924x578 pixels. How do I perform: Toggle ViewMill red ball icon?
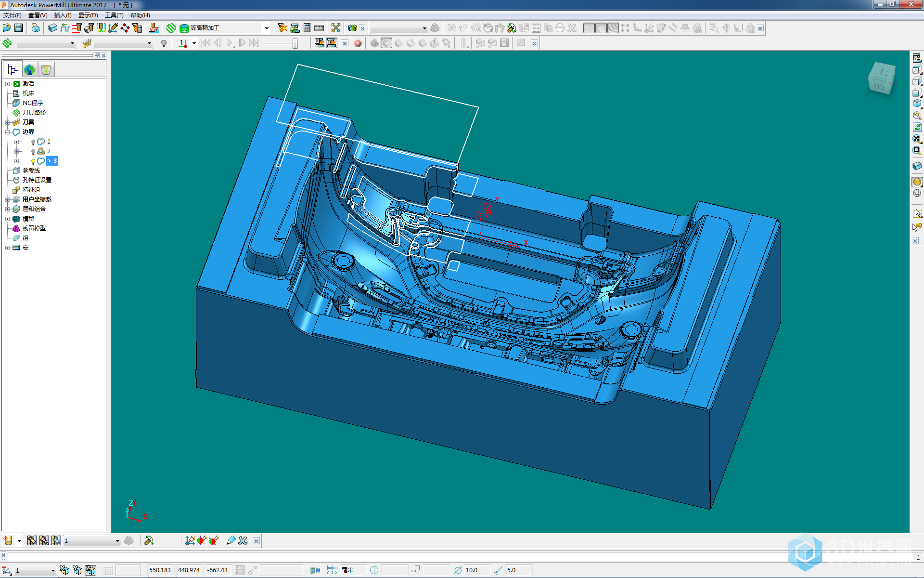click(x=358, y=43)
